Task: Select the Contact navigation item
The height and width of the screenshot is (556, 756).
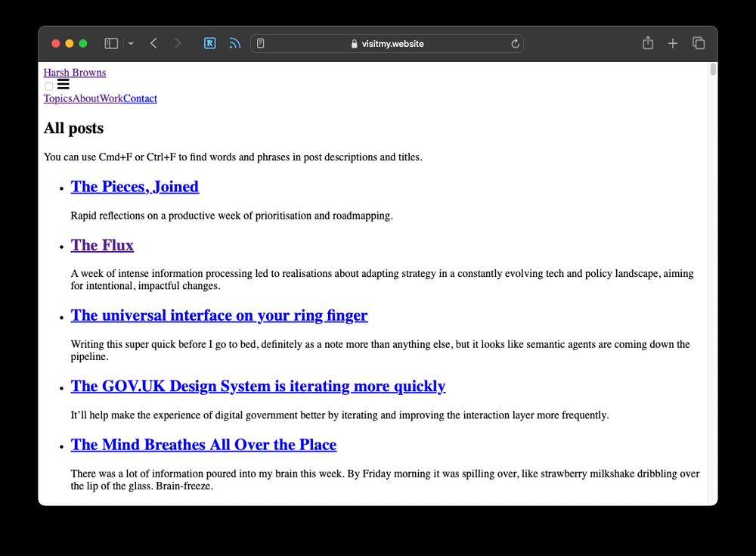Action: tap(141, 98)
